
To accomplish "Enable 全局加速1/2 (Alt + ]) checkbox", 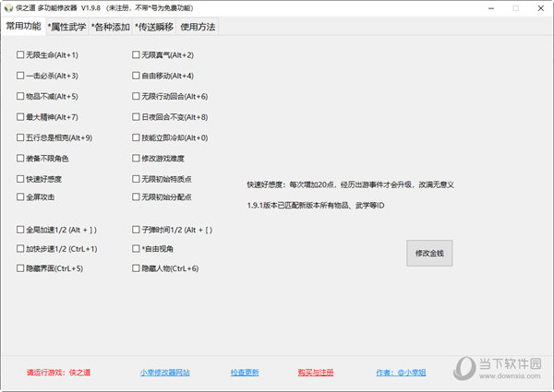I will coord(20,230).
